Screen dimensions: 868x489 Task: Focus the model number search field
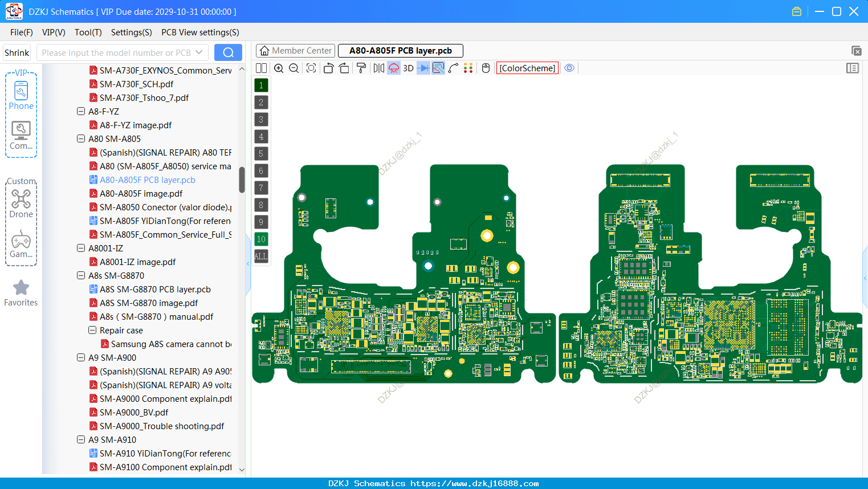[x=116, y=53]
